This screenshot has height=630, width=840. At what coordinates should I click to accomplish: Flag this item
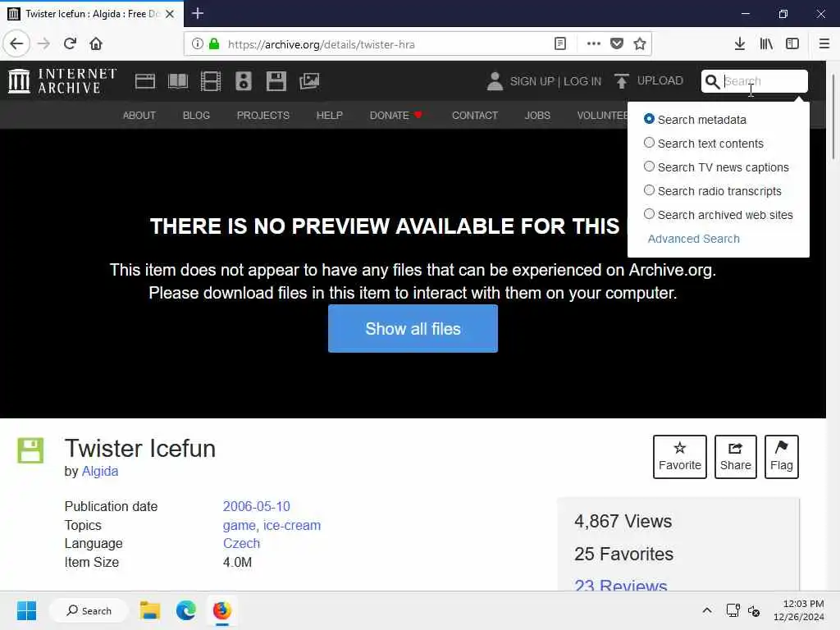[x=782, y=457]
